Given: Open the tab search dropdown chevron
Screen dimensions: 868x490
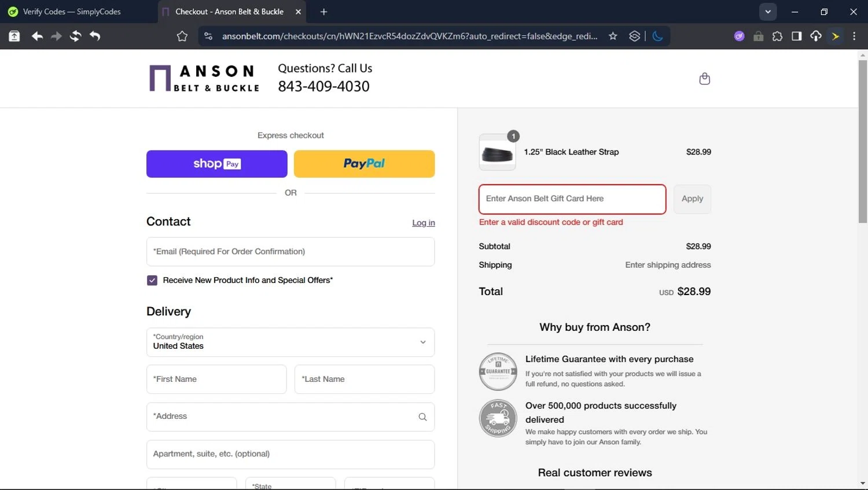Looking at the screenshot, I should point(768,12).
